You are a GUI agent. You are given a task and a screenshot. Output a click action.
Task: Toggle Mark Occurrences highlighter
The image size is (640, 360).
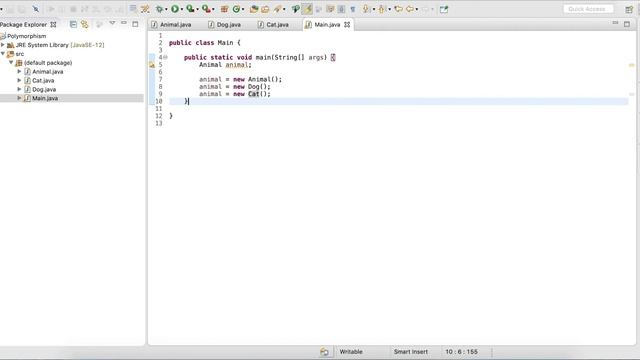(x=307, y=9)
